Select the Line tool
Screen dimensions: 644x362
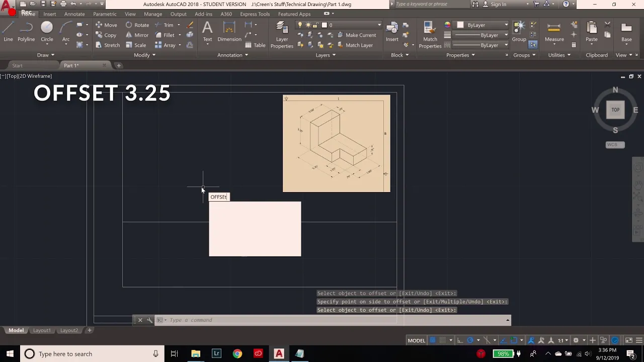point(8,32)
